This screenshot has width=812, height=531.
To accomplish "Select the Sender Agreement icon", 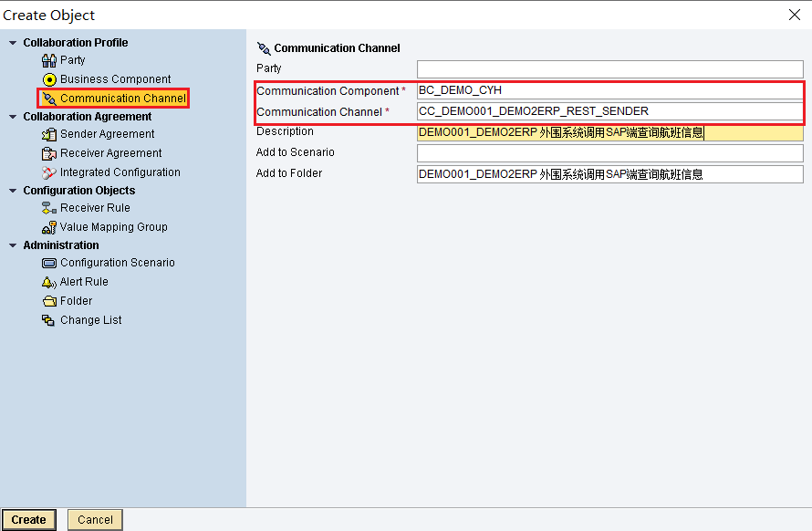I will point(49,134).
